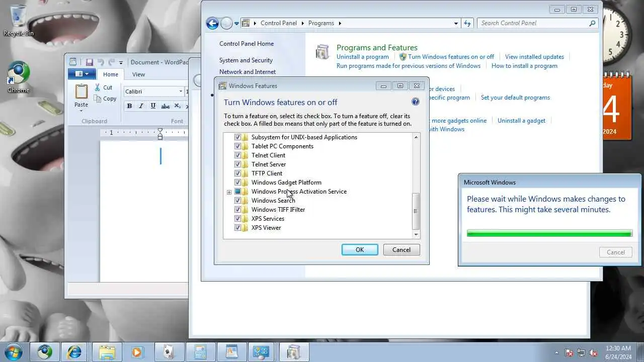The height and width of the screenshot is (362, 644).
Task: Open the Control Panel address bar dropdown
Action: click(x=456, y=23)
